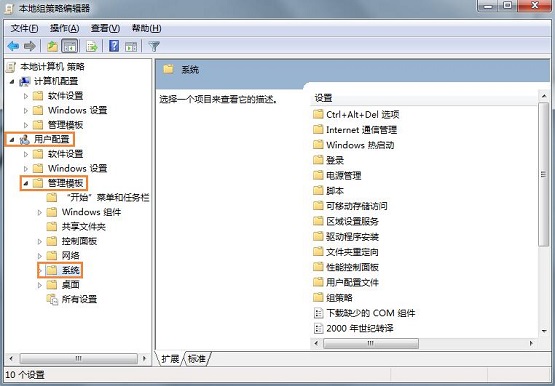Open the 帮助(H) menu
Viewport: 555px width, 386px height.
point(147,28)
